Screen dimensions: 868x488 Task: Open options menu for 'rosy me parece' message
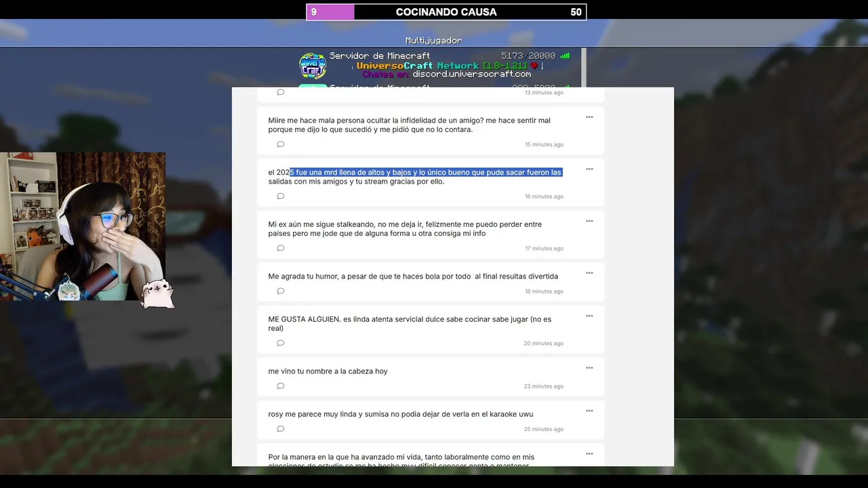(x=589, y=411)
